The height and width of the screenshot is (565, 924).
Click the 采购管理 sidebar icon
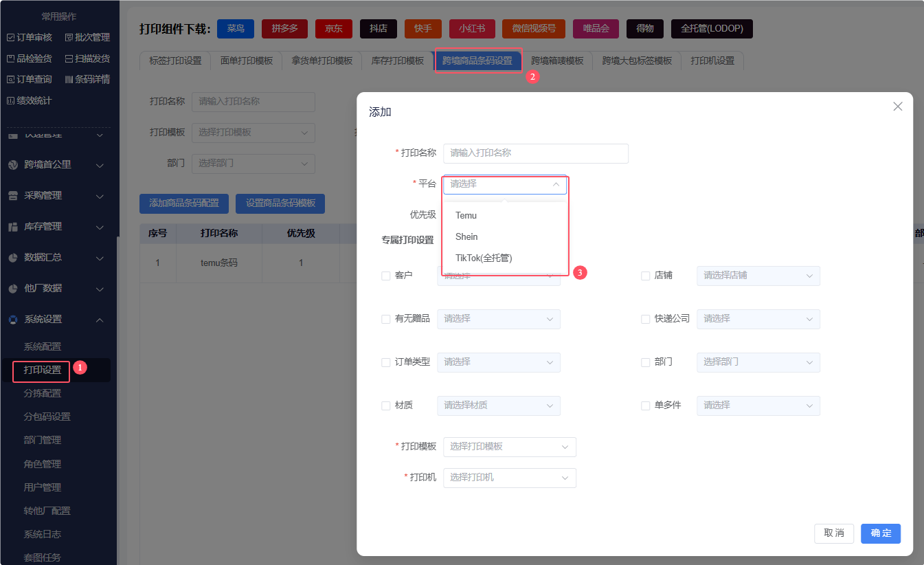(x=12, y=196)
